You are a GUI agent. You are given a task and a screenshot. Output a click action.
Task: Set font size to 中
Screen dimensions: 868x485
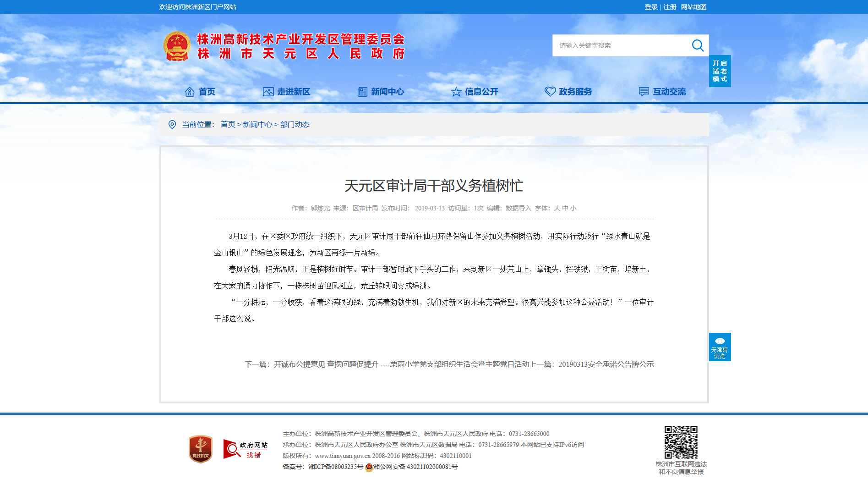pos(565,208)
